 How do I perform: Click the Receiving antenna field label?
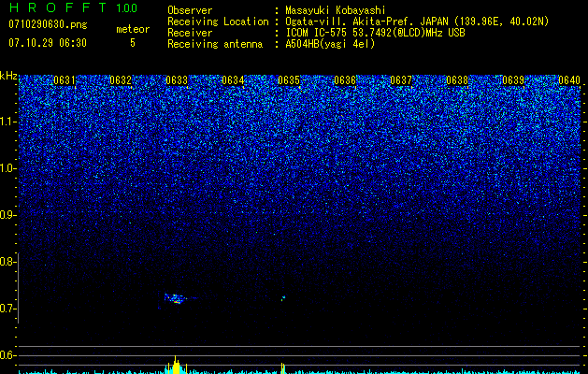[x=215, y=44]
